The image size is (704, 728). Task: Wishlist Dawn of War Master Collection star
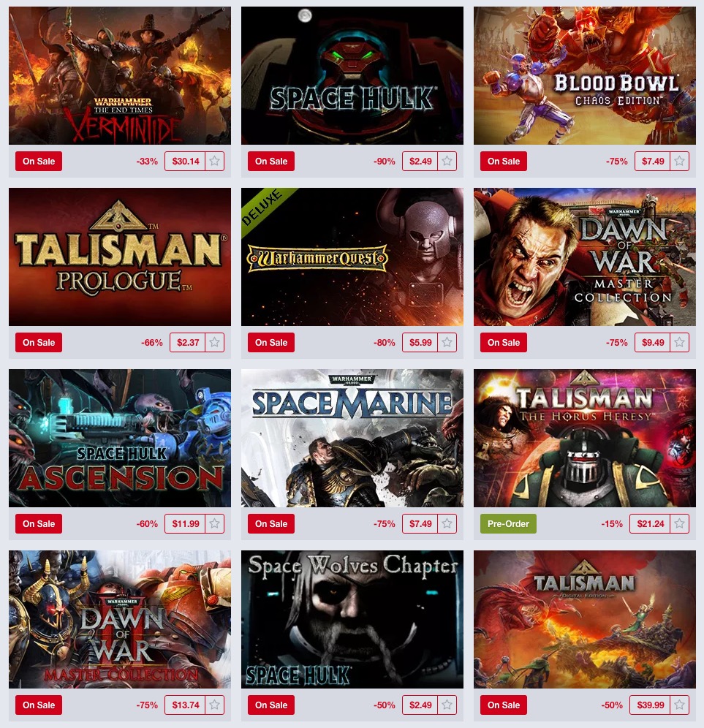(x=679, y=342)
